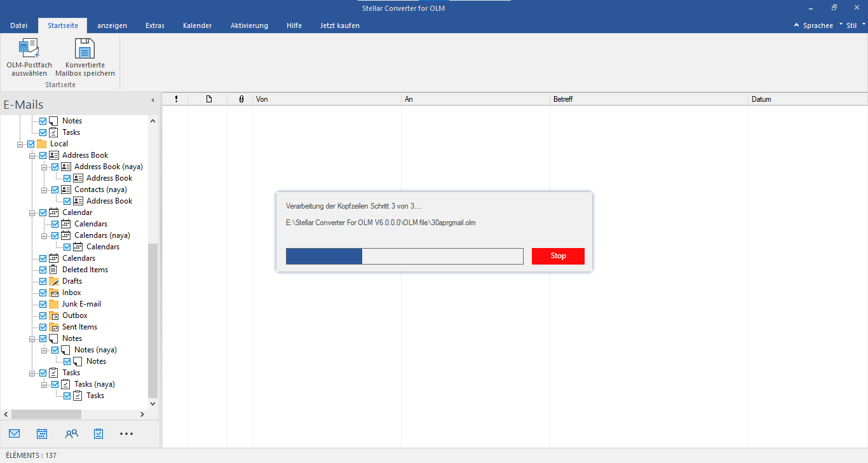Uncheck the Inbox folder checkbox
The image size is (868, 463).
coord(43,293)
